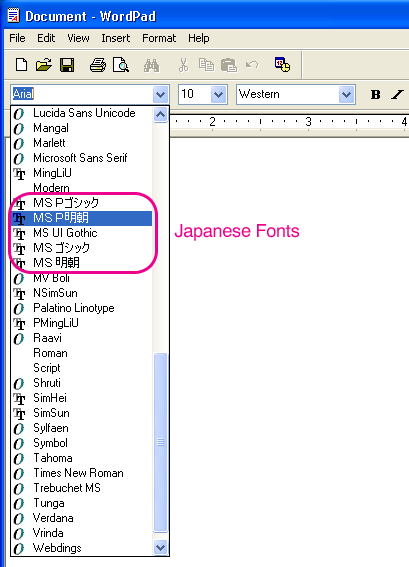
Task: Open the Insert menu
Action: (x=115, y=38)
